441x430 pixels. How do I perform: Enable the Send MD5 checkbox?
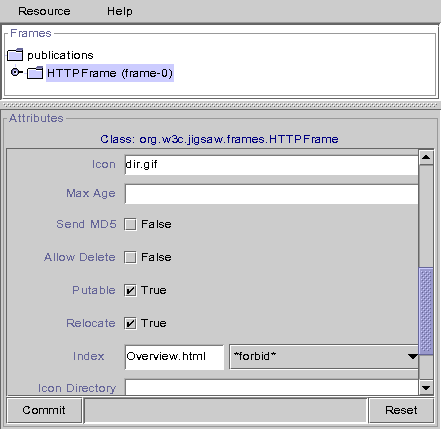coord(130,224)
